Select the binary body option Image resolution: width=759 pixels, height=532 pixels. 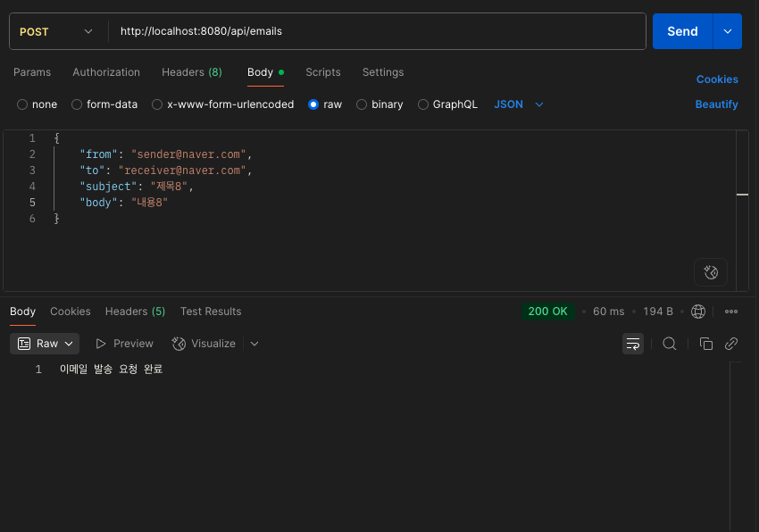pyautogui.click(x=379, y=104)
